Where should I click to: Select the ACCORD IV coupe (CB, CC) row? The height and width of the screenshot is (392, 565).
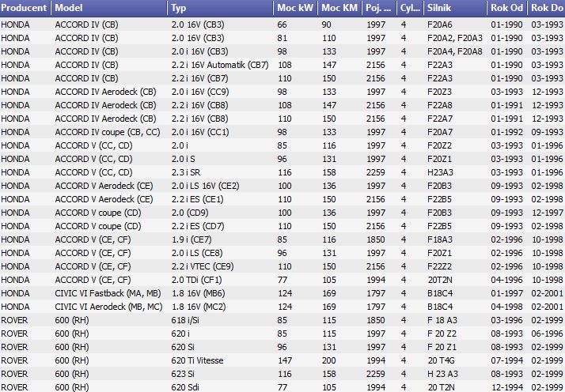[x=282, y=132]
